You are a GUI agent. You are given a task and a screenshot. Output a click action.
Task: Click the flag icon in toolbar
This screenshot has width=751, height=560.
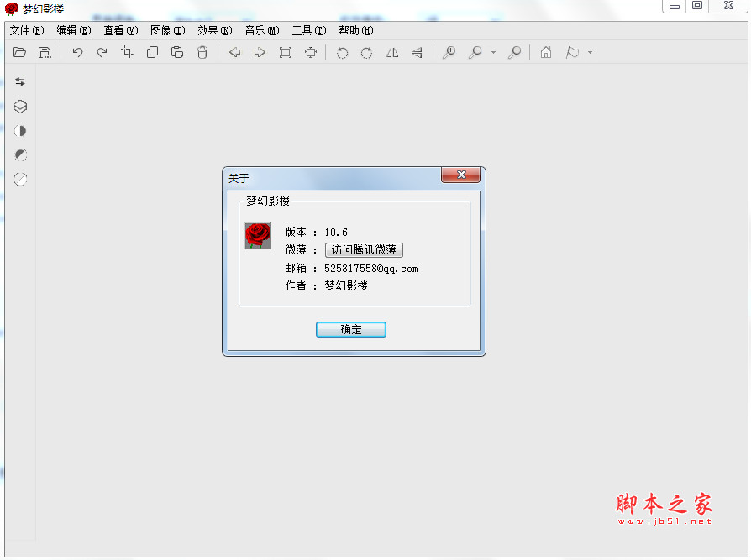pos(572,52)
